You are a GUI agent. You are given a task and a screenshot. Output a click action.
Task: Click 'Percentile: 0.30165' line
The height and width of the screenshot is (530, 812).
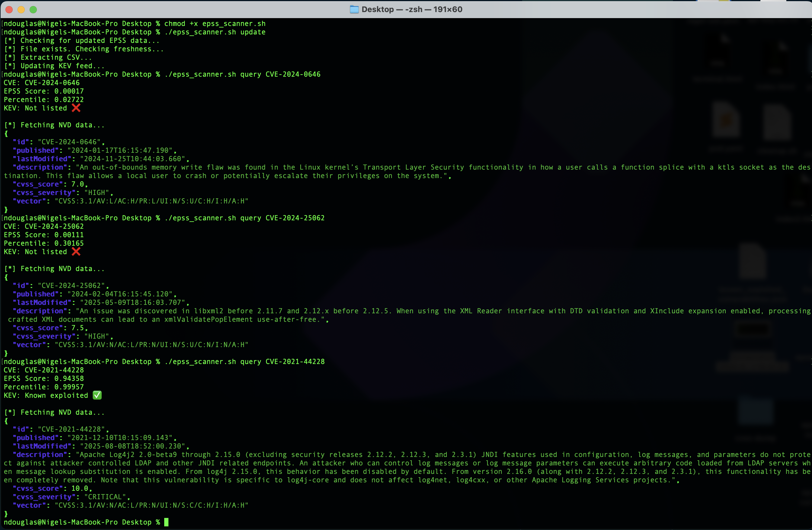[44, 244]
